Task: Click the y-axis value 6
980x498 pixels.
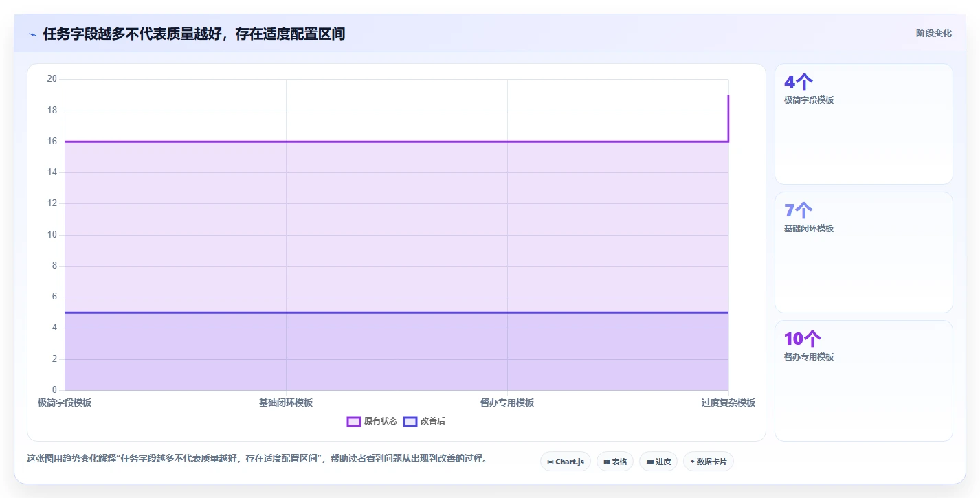Action: click(x=54, y=297)
